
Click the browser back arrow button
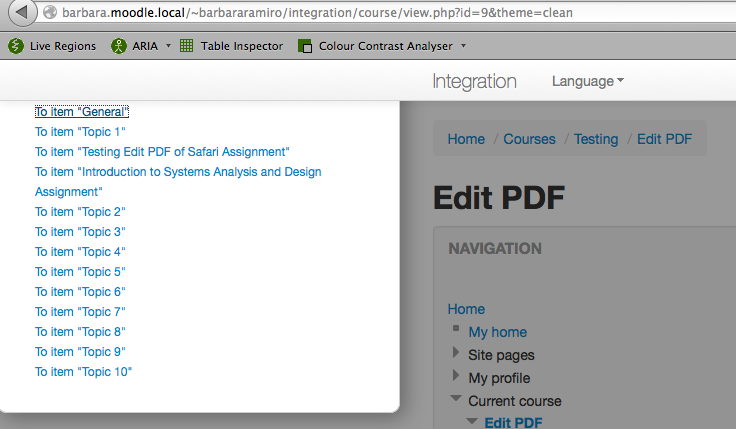pos(22,12)
